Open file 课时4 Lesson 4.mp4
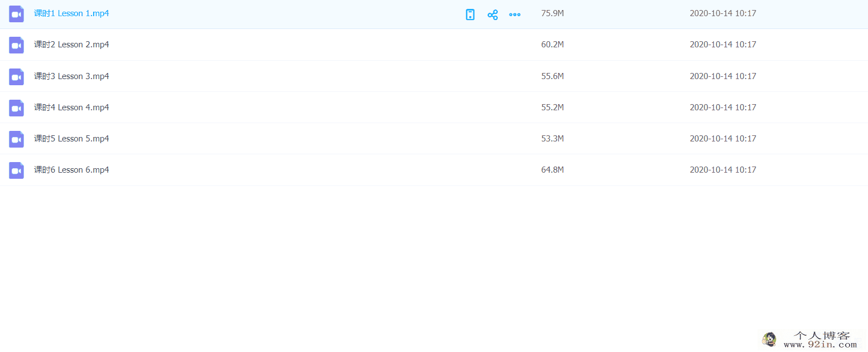Screen dimensions: 868x352 pos(71,107)
